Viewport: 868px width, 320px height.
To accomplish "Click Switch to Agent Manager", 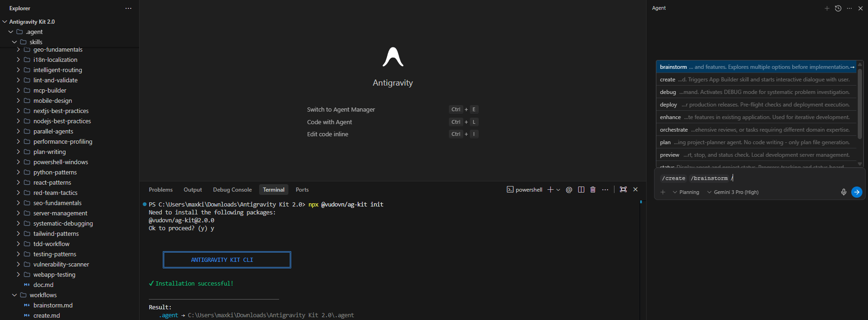I will point(341,110).
